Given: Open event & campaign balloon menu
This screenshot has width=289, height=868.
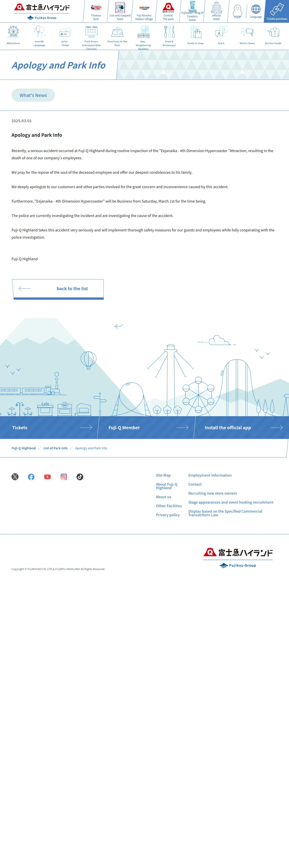Looking at the screenshot, I should tap(39, 36).
